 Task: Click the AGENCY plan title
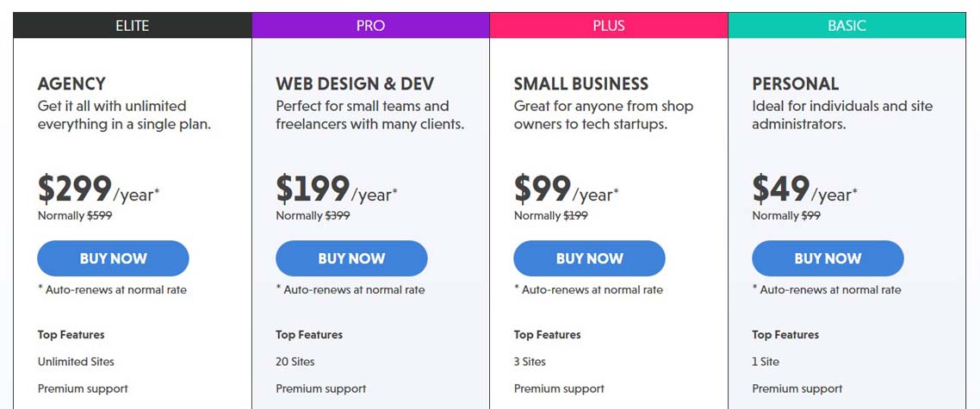click(x=71, y=84)
